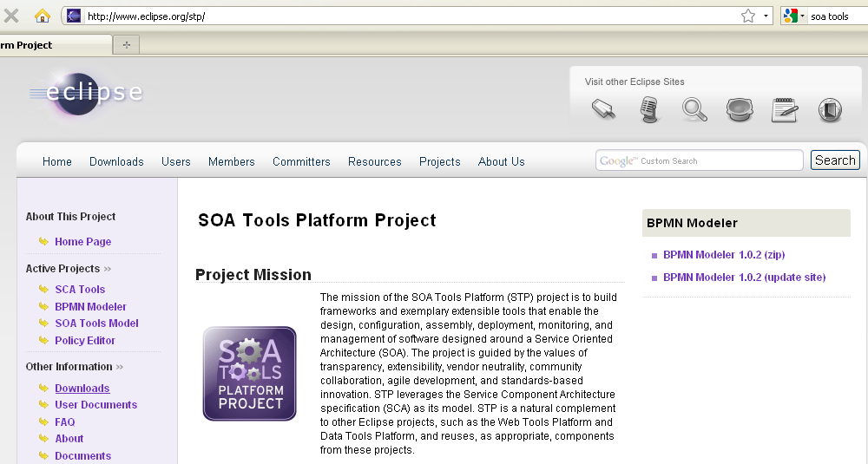Open the magnifying glass Eclipse site icon
The image size is (868, 464).
point(694,110)
